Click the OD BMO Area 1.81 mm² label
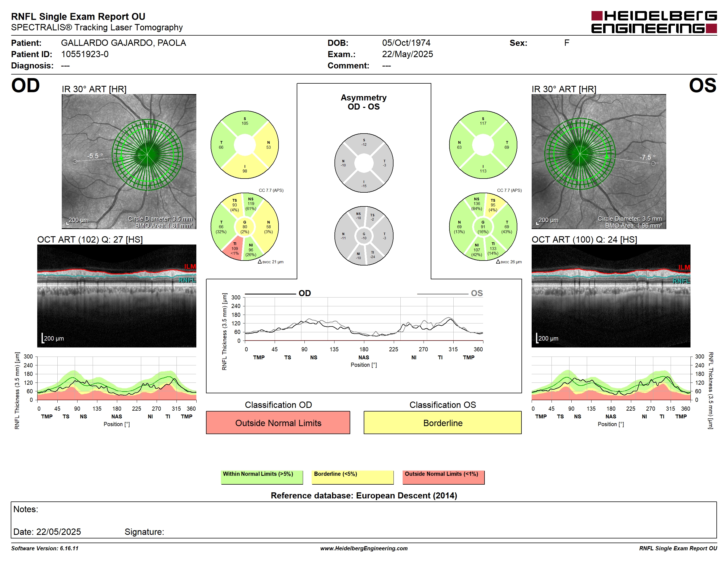728x563 pixels. pyautogui.click(x=164, y=226)
